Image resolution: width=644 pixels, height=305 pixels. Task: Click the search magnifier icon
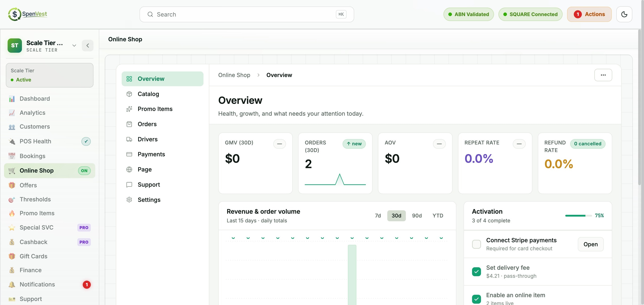click(x=150, y=15)
